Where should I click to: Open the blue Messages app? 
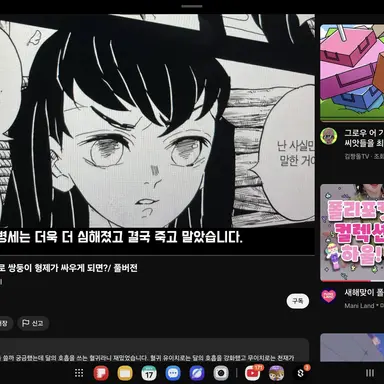pyautogui.click(x=173, y=373)
